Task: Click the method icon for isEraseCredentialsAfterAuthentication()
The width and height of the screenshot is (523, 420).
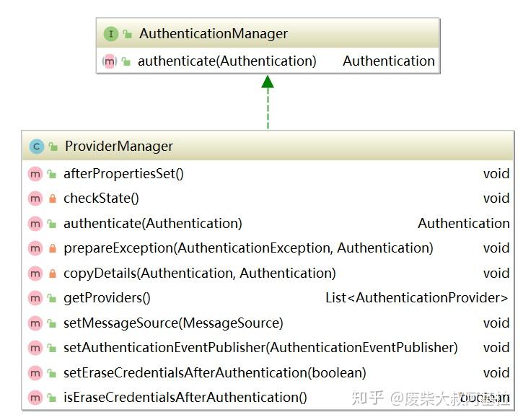Action: point(35,398)
